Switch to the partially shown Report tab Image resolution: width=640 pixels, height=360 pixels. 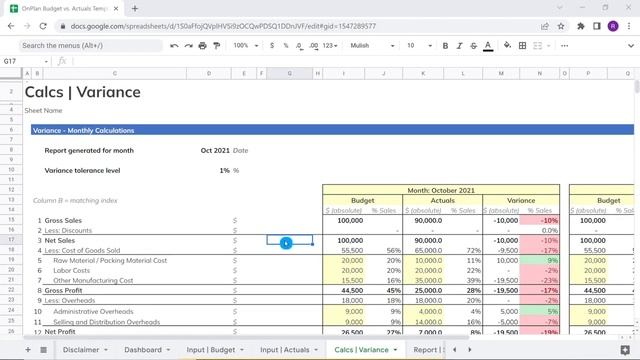pos(428,350)
